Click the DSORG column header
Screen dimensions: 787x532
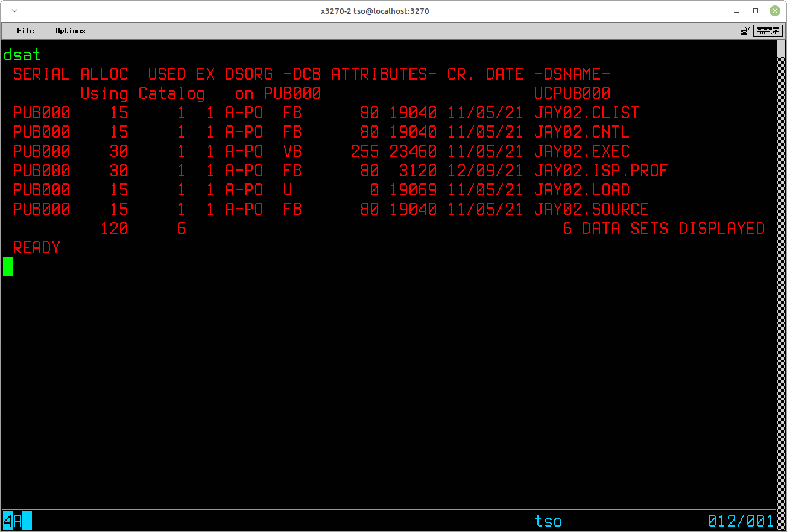(x=249, y=74)
